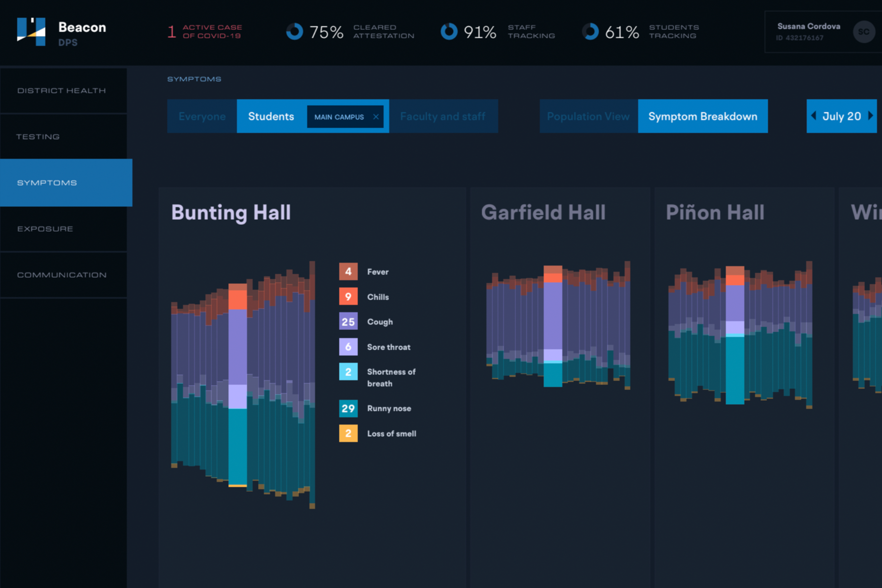Click the Loss of smell swatch
This screenshot has height=588, width=882.
[348, 433]
